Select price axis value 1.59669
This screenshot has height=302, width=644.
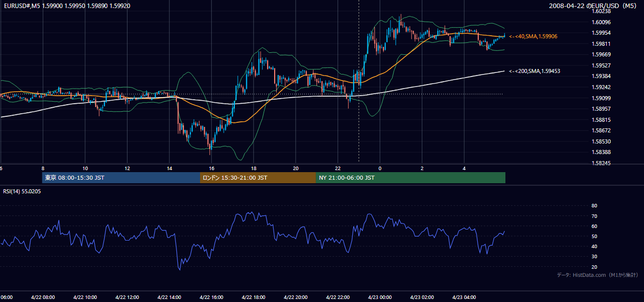pyautogui.click(x=601, y=54)
